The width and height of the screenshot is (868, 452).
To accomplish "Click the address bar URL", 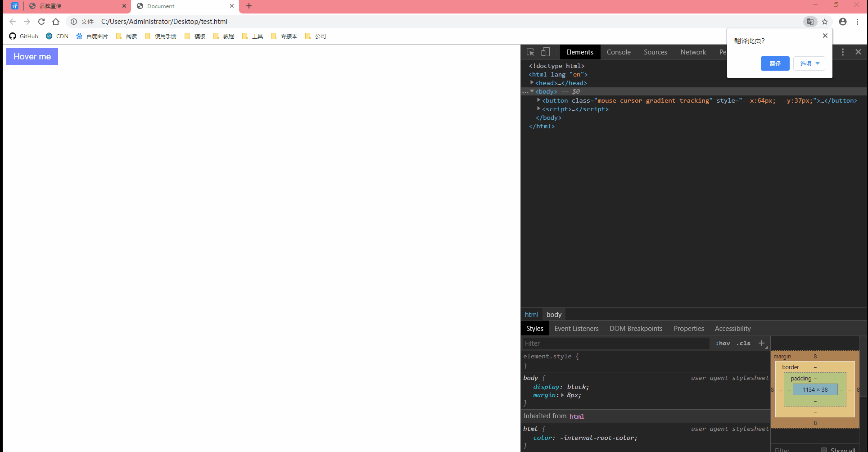I will click(x=164, y=22).
